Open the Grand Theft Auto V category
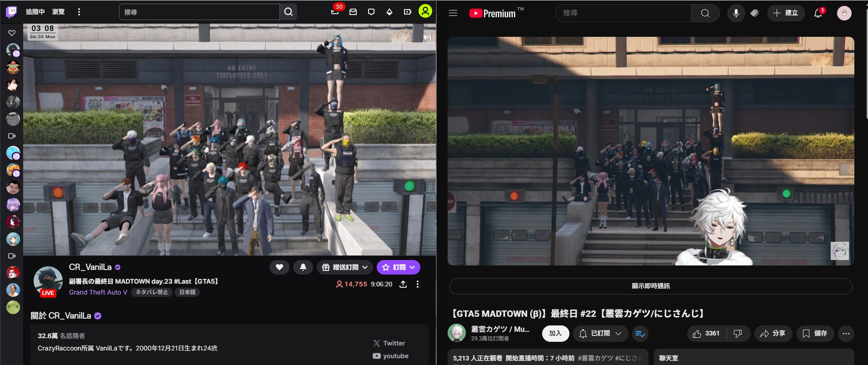This screenshot has height=365, width=868. (98, 292)
